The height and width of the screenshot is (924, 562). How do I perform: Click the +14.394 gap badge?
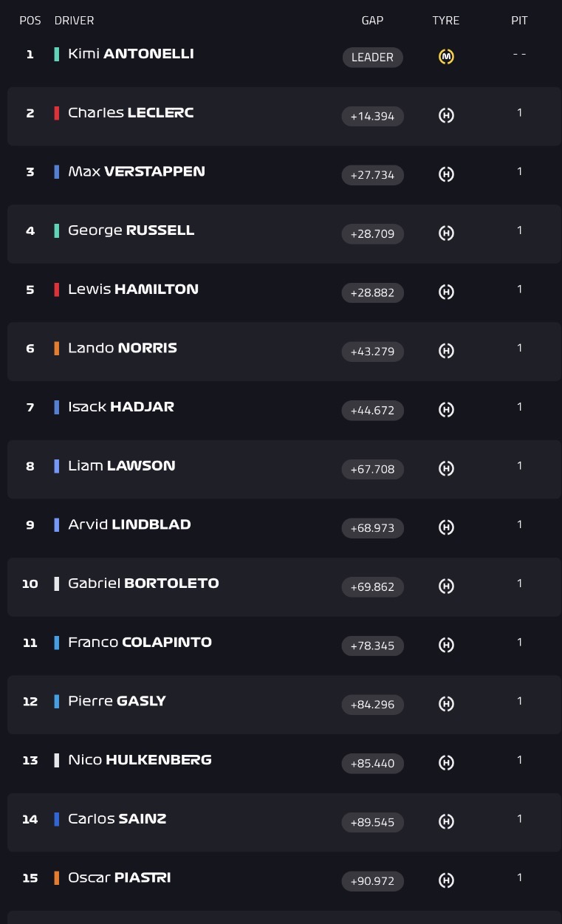372,116
